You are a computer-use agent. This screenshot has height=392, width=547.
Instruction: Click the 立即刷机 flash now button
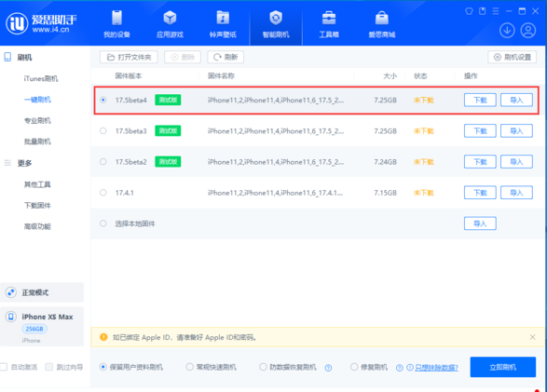pos(502,367)
